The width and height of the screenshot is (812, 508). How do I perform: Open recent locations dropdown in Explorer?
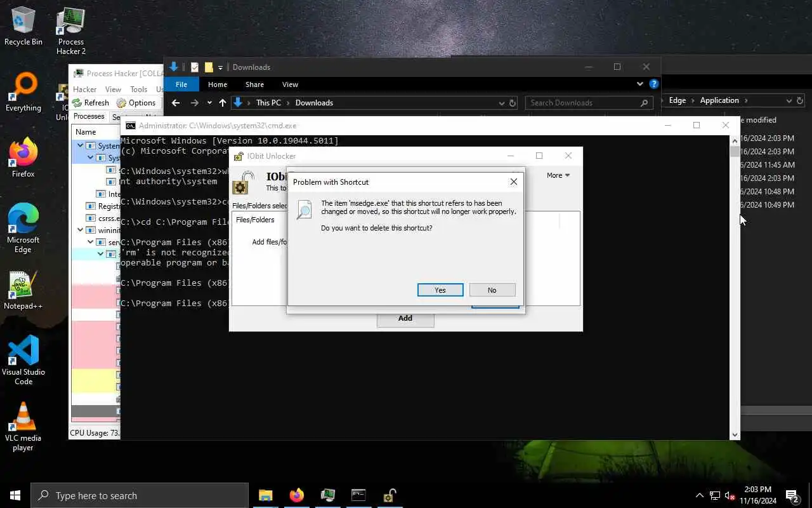209,103
